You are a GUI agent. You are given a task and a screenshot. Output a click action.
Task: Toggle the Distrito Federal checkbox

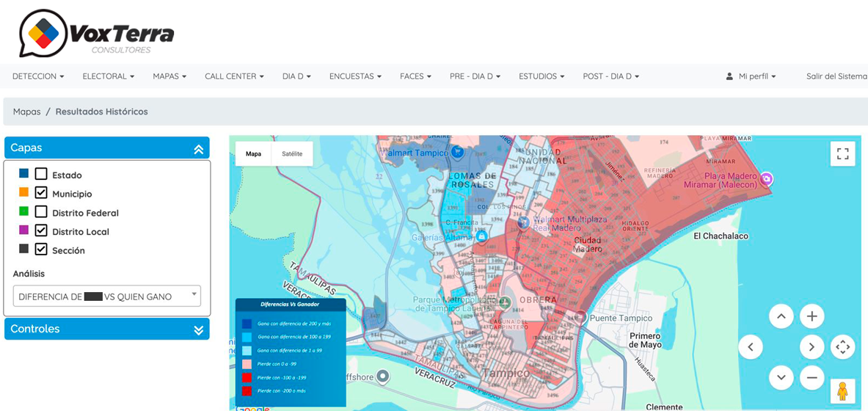point(41,212)
